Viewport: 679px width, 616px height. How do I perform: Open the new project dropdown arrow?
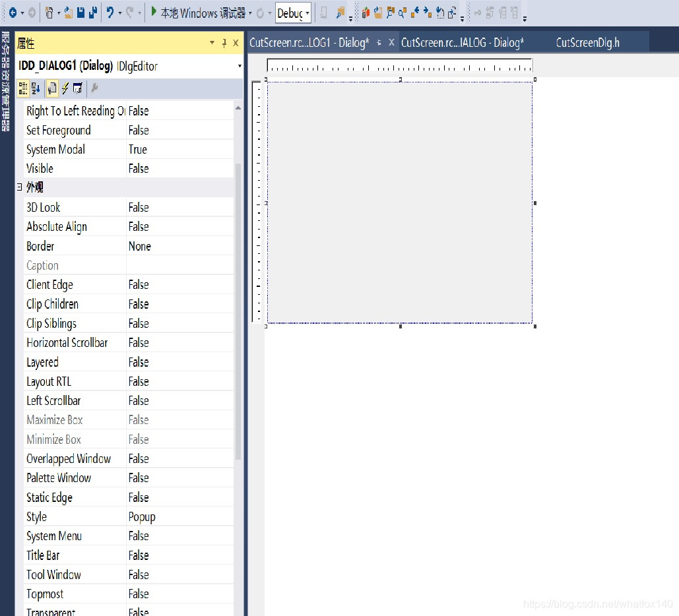coord(59,13)
